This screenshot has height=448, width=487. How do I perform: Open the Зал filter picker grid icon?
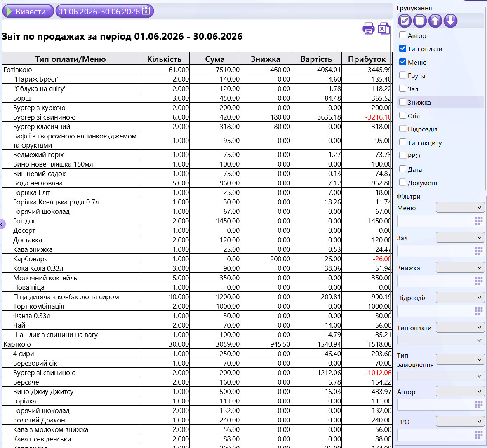pyautogui.click(x=479, y=251)
